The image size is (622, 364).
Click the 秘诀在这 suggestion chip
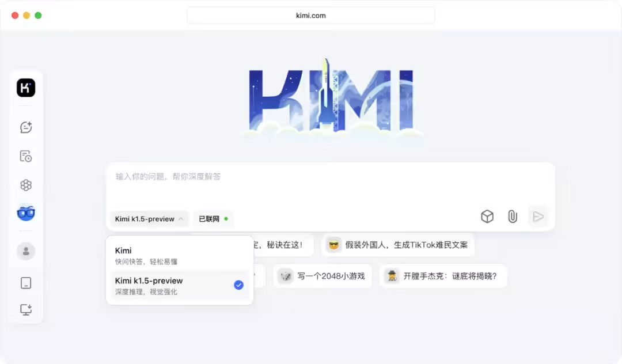(x=282, y=245)
